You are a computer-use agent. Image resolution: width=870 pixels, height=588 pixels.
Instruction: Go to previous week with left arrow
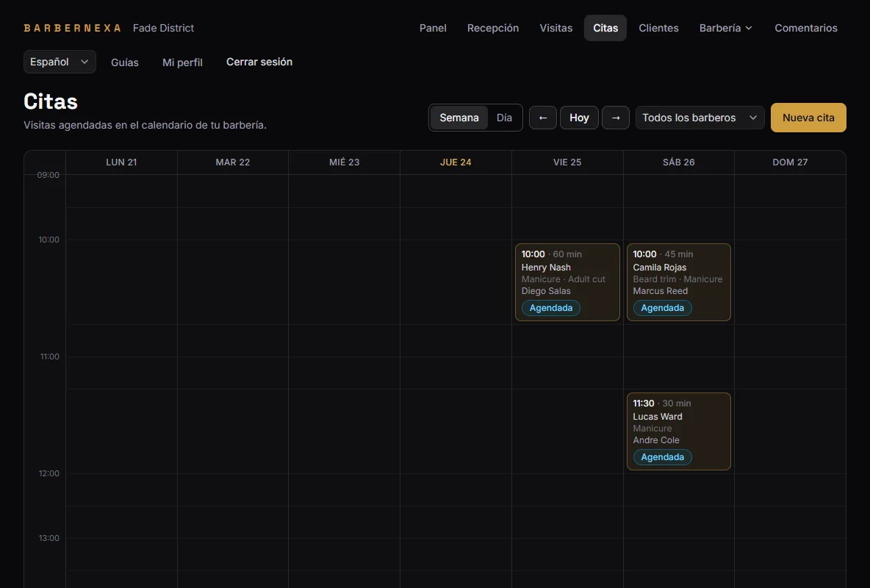coord(542,118)
